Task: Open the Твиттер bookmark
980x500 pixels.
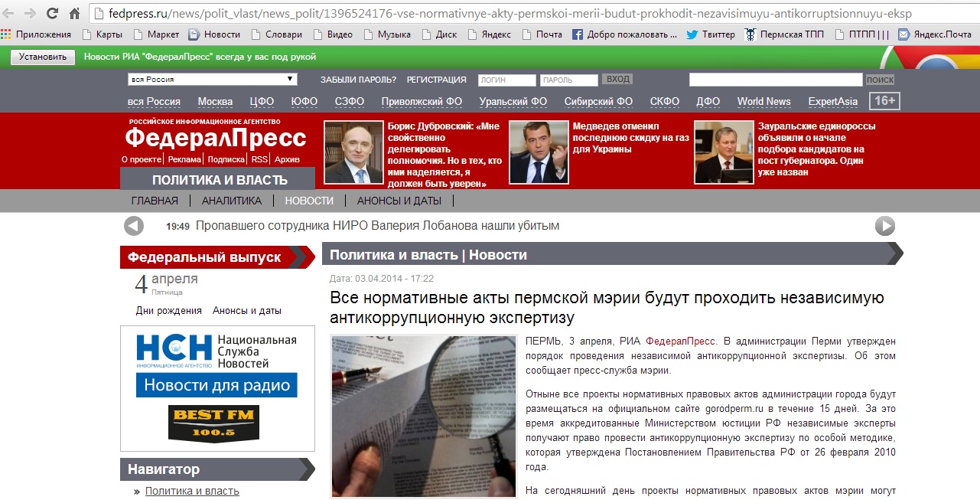Action: tap(711, 34)
